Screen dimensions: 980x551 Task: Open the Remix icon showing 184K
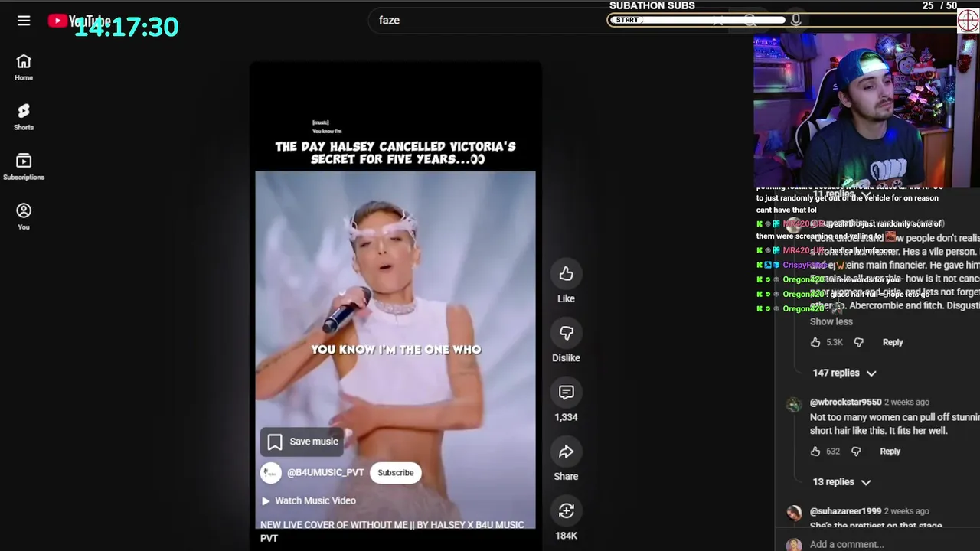pos(566,510)
